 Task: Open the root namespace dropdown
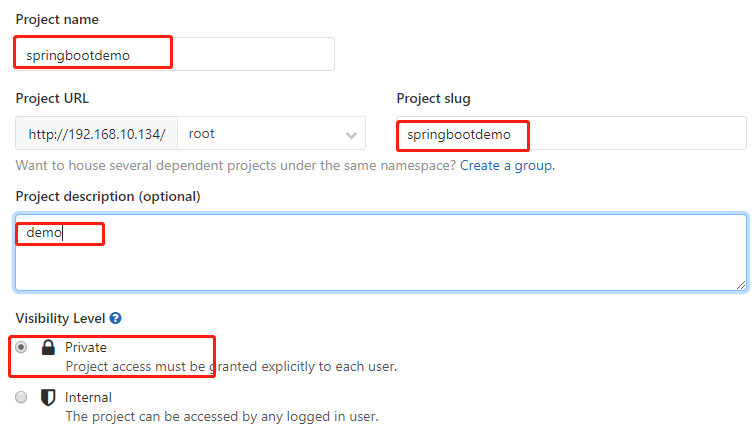click(x=271, y=133)
